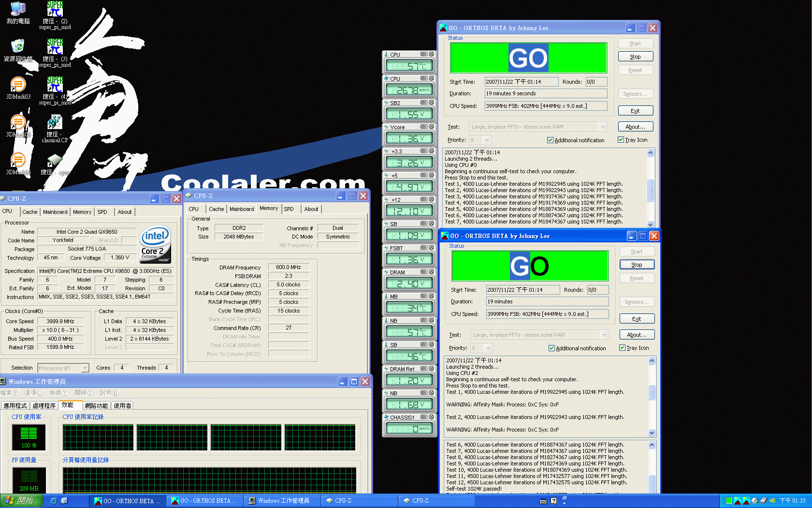Close the CHASSIS1 fan gadget

(x=431, y=417)
